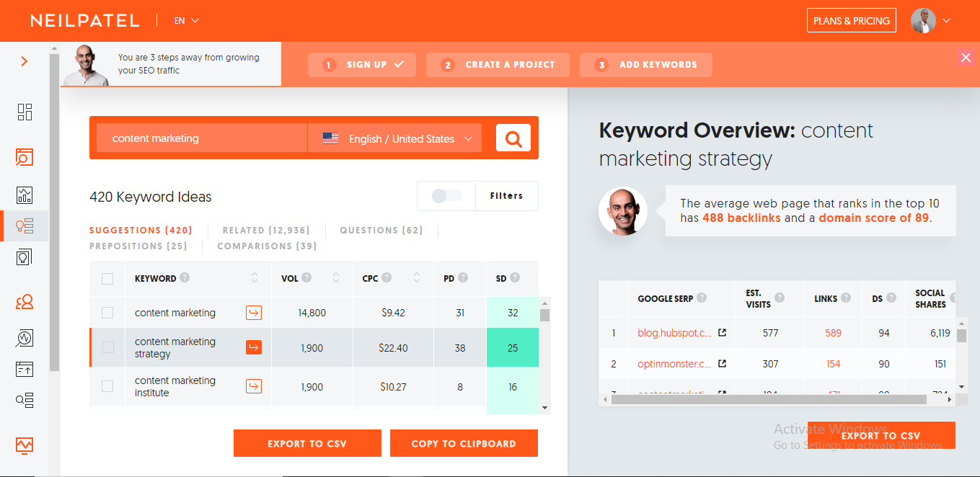The height and width of the screenshot is (477, 980).
Task: Select the SUGGESTIONS (420) tab
Action: click(141, 231)
